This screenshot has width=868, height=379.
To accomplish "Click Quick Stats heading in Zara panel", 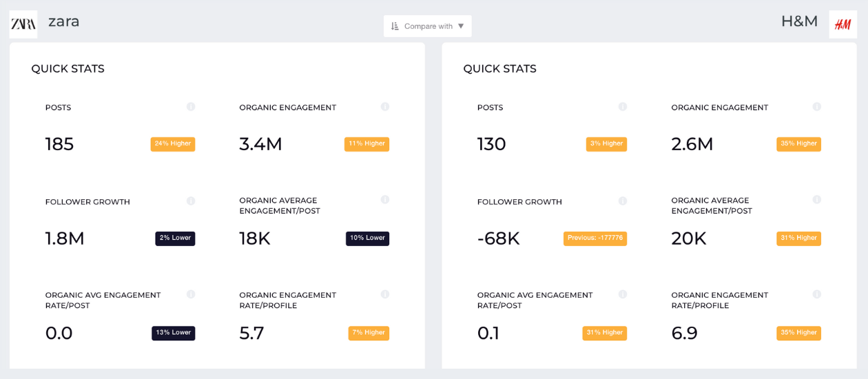I will tap(68, 69).
